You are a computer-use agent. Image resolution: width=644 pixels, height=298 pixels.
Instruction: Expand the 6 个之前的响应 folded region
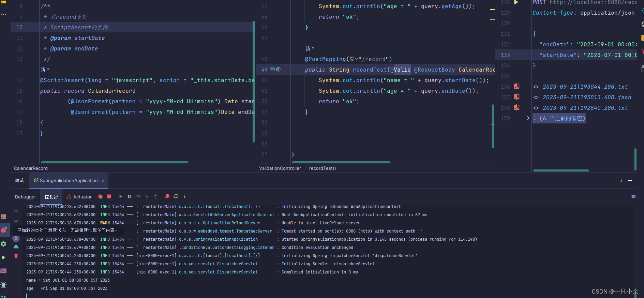click(559, 118)
